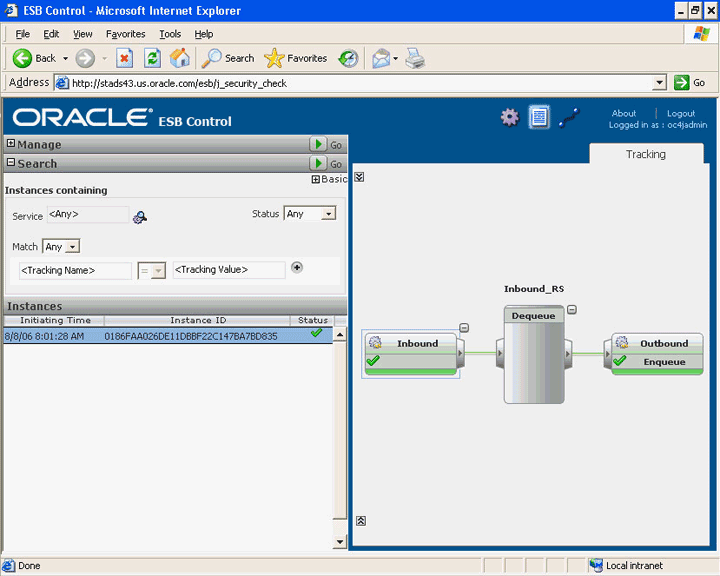Open the Status dropdown

[328, 214]
